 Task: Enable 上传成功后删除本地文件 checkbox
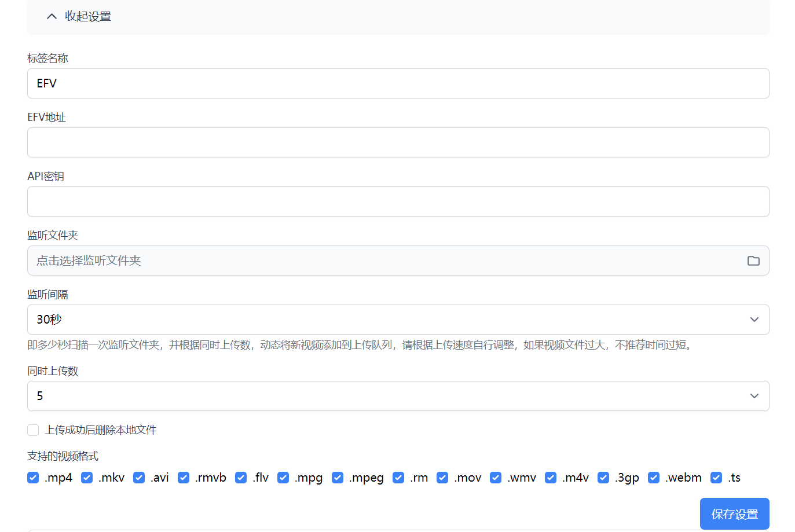point(33,430)
